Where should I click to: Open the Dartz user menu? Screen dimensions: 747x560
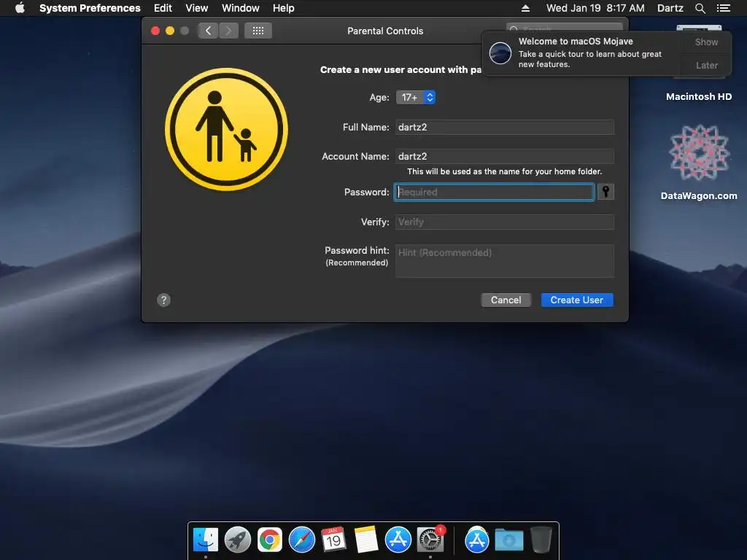670,8
